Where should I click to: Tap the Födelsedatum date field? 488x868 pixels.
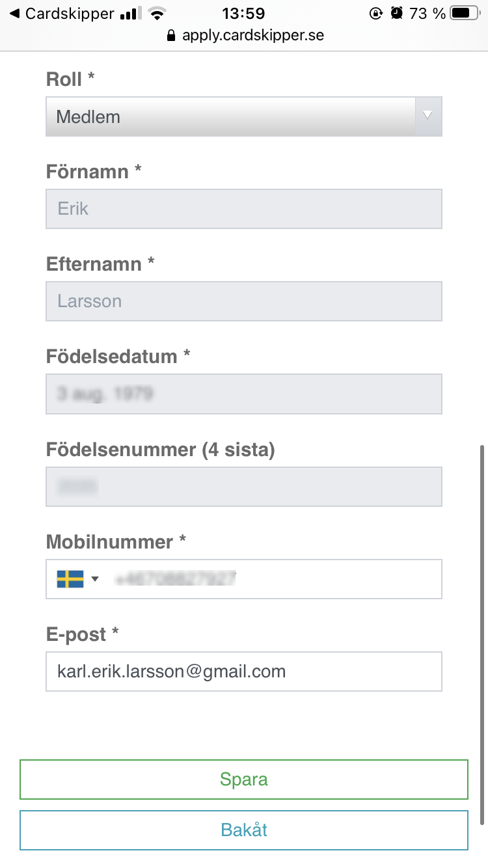(244, 394)
